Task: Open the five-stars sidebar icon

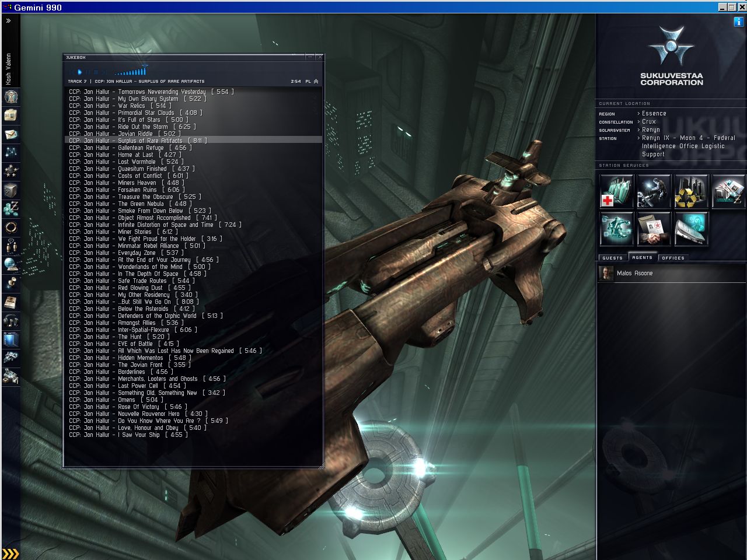Action: 11,171
